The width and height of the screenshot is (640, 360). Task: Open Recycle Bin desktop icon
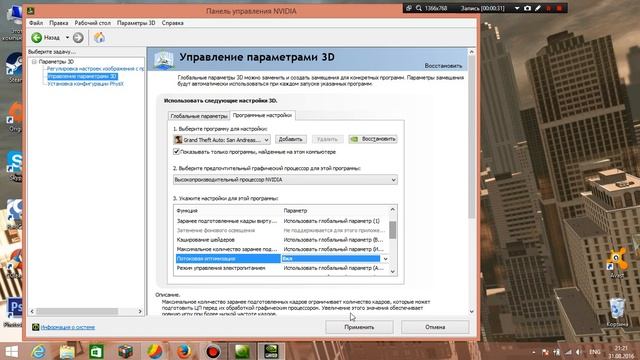point(617,312)
